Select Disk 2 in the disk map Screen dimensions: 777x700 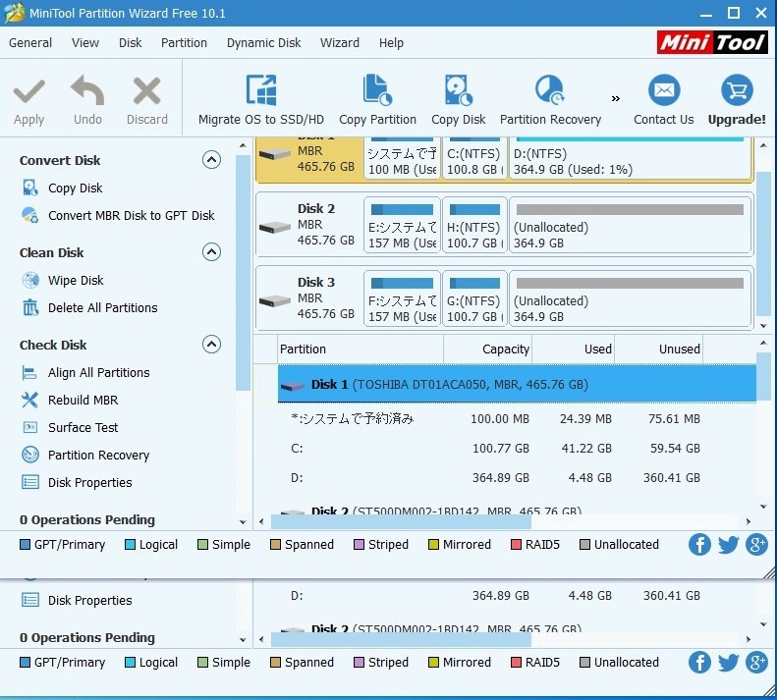[x=308, y=225]
